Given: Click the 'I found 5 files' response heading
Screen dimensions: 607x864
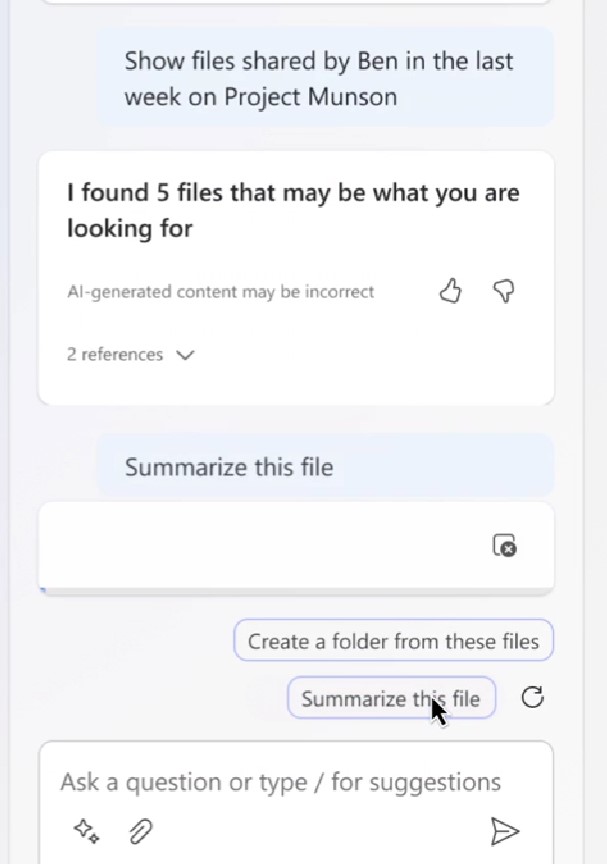Looking at the screenshot, I should 293,193.
